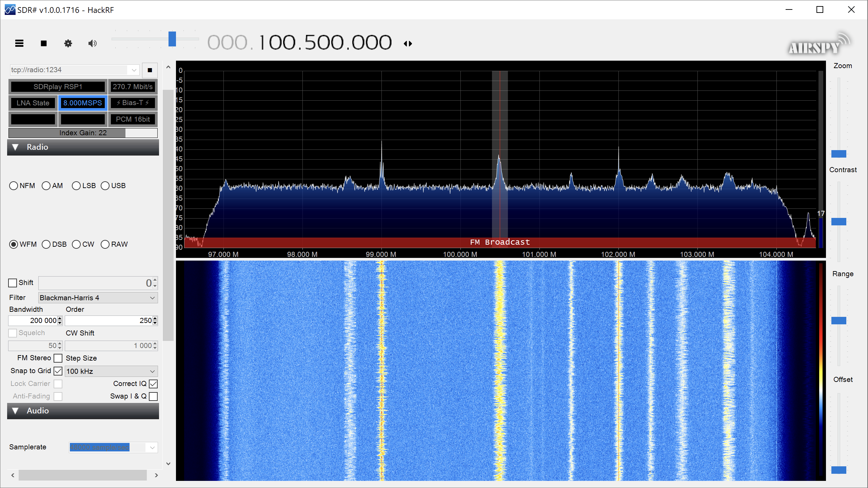This screenshot has height=488, width=868.
Task: Click the stop button beside tcp://radio:1234
Action: (x=150, y=70)
